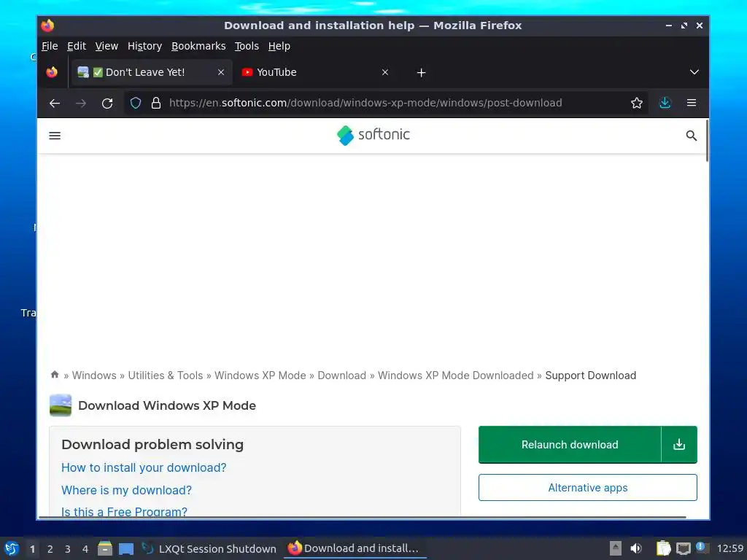The image size is (747, 560).
Task: Go back with the browser back arrow
Action: point(55,103)
